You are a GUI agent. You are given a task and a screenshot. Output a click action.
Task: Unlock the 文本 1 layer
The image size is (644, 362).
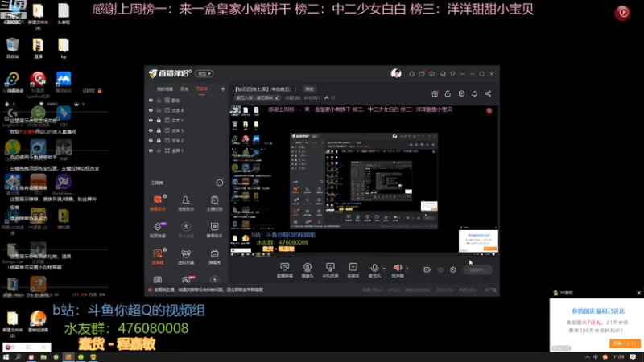(159, 120)
